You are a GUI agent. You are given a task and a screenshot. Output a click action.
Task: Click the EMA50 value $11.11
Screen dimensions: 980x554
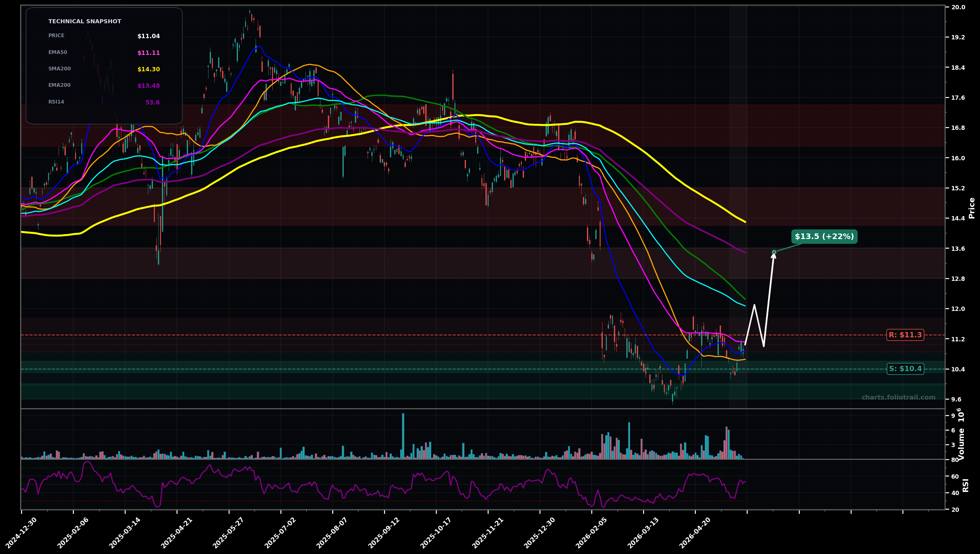[149, 53]
